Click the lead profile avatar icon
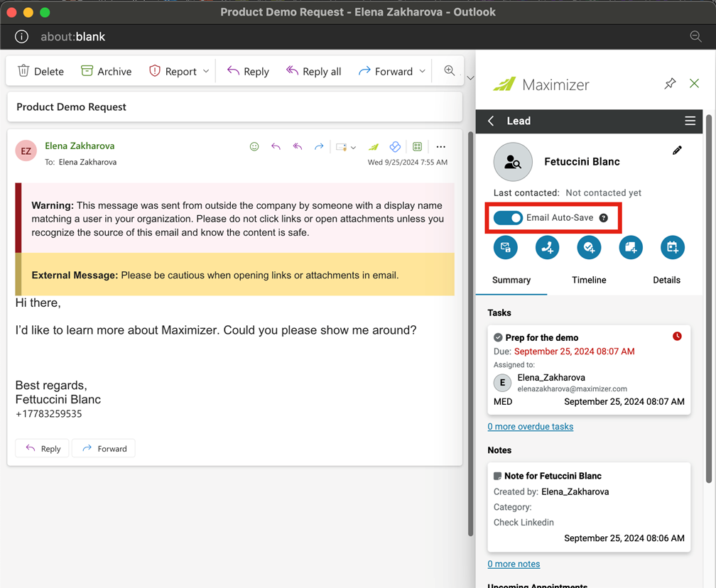 [513, 162]
